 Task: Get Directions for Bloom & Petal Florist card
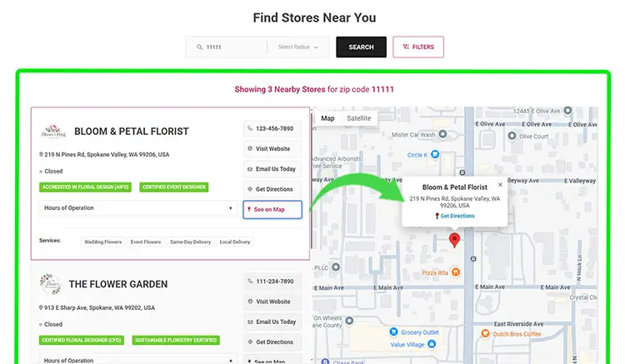(272, 189)
